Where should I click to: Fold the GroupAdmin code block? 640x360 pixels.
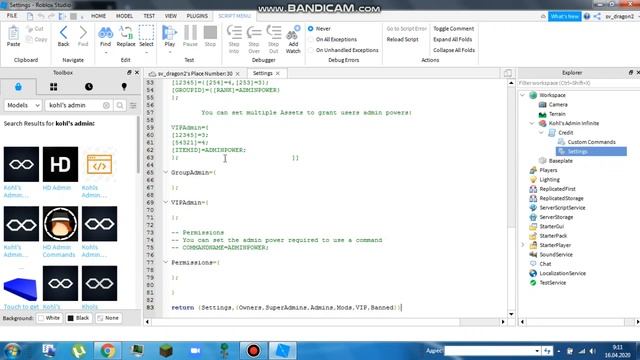click(x=166, y=172)
